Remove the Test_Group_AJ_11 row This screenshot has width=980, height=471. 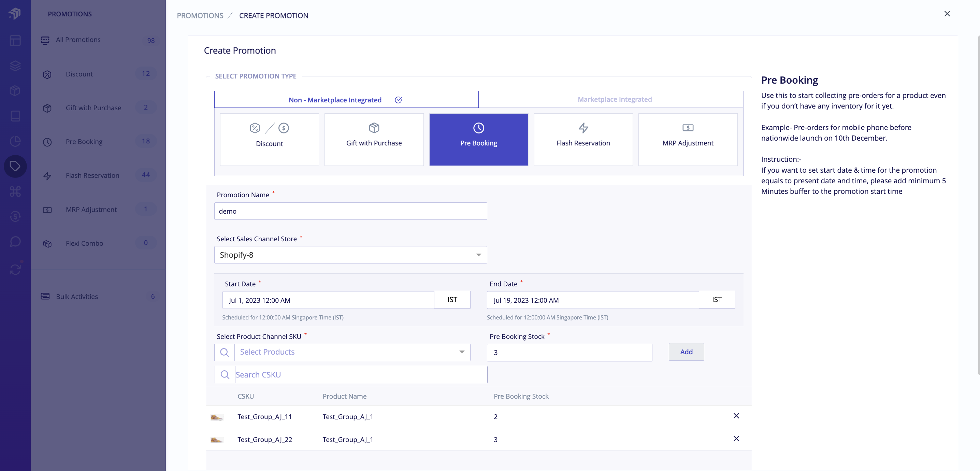pyautogui.click(x=736, y=416)
